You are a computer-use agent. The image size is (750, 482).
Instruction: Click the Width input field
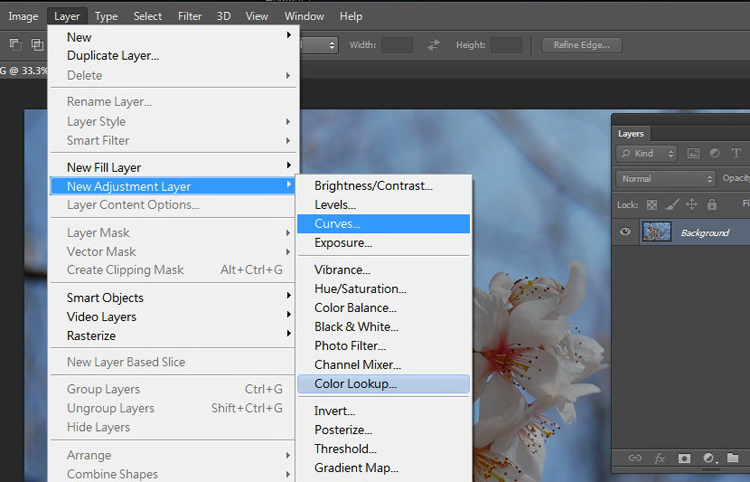click(397, 45)
